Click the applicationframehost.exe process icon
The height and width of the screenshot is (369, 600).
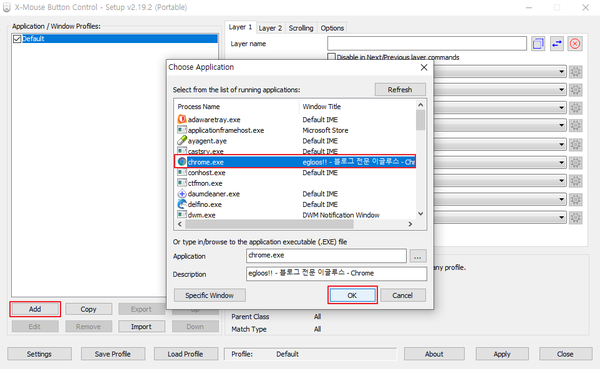[182, 130]
